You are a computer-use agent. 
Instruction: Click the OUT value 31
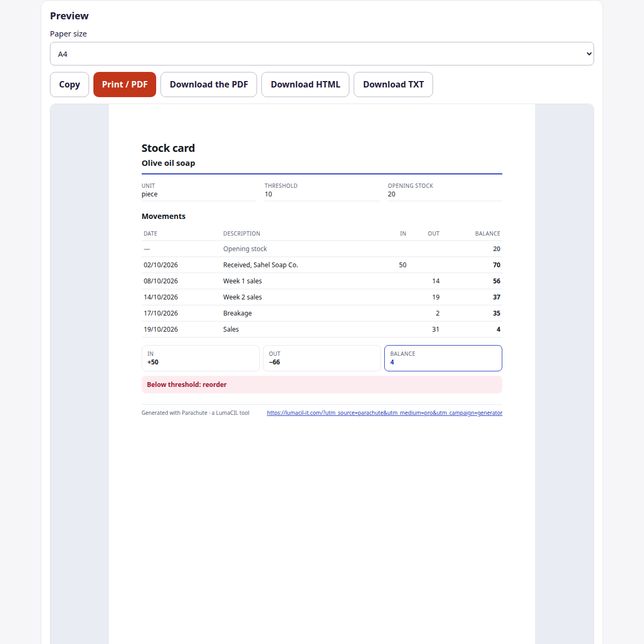click(436, 330)
